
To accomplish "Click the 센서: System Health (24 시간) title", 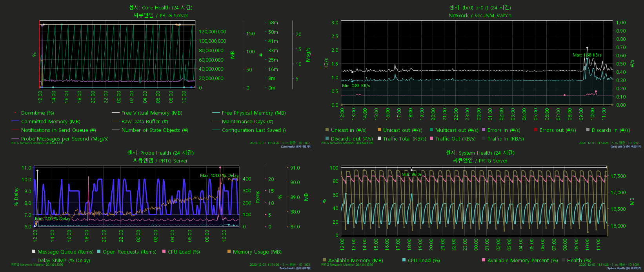I will click(480, 153).
